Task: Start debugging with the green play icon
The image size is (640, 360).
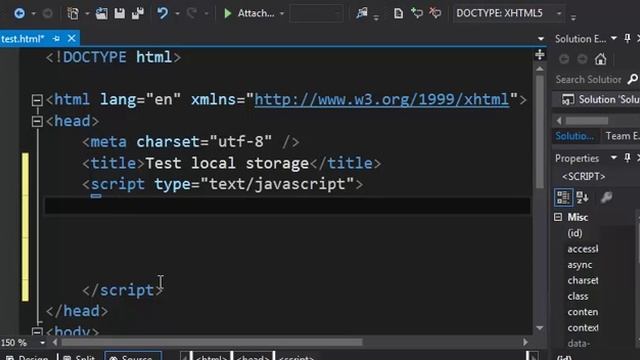Action: (x=228, y=13)
